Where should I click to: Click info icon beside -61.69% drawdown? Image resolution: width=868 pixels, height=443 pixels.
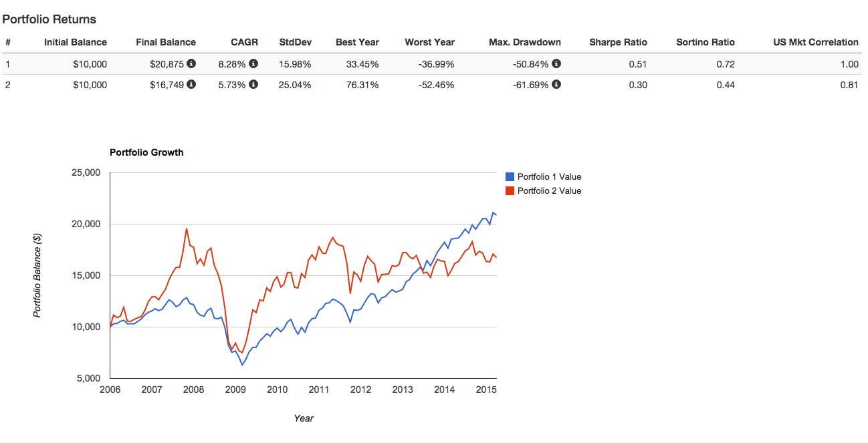coord(556,84)
